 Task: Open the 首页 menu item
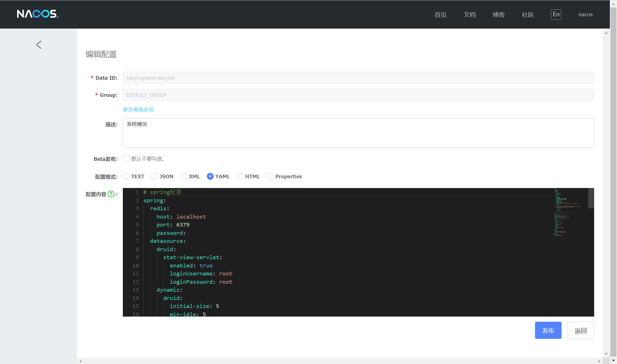(x=440, y=15)
